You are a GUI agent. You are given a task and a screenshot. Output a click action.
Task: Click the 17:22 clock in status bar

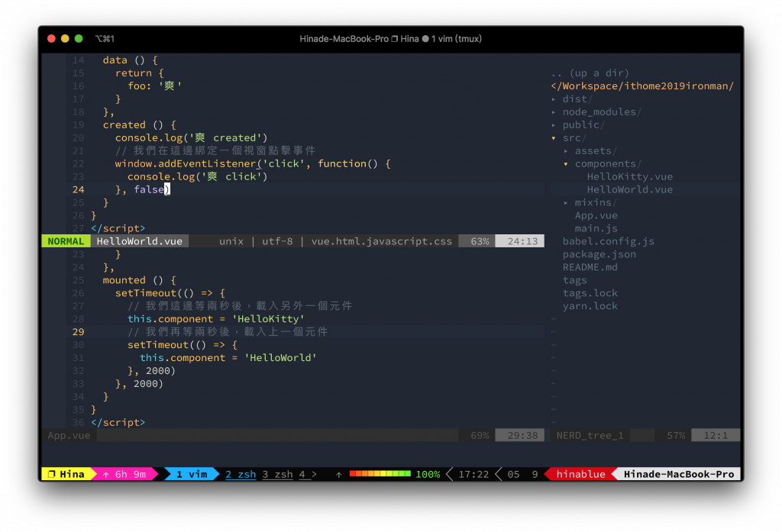[473, 474]
